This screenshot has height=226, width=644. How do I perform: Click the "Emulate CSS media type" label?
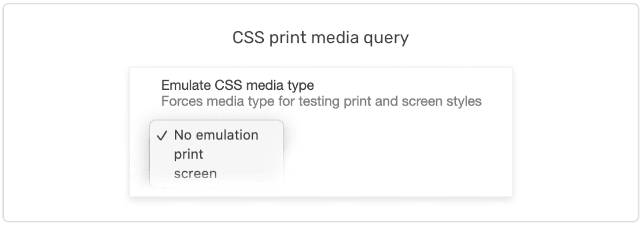(237, 85)
